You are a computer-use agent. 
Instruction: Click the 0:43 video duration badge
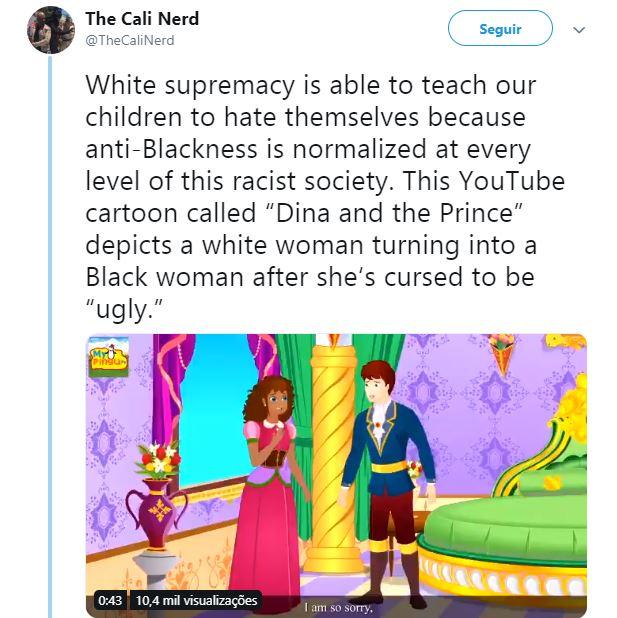(110, 601)
